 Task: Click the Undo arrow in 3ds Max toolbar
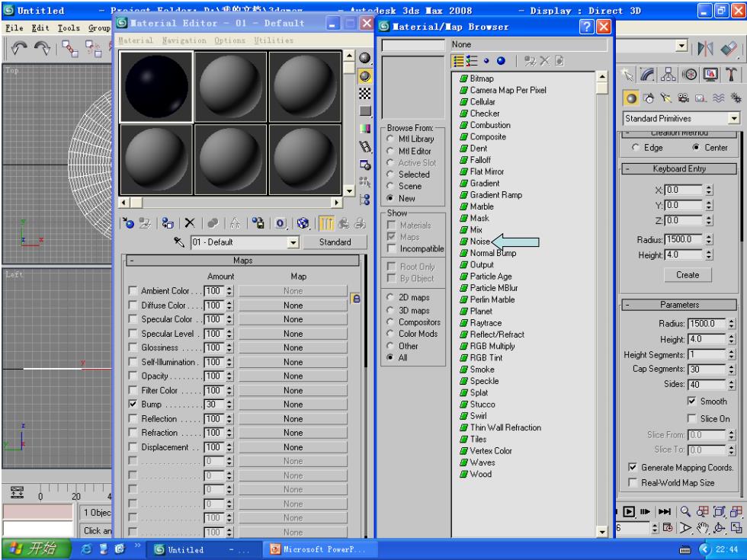(19, 47)
